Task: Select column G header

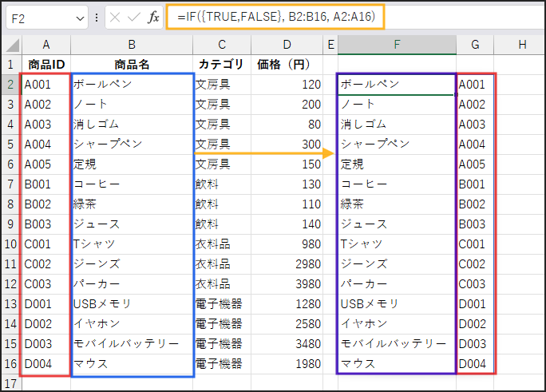Action: pos(475,45)
